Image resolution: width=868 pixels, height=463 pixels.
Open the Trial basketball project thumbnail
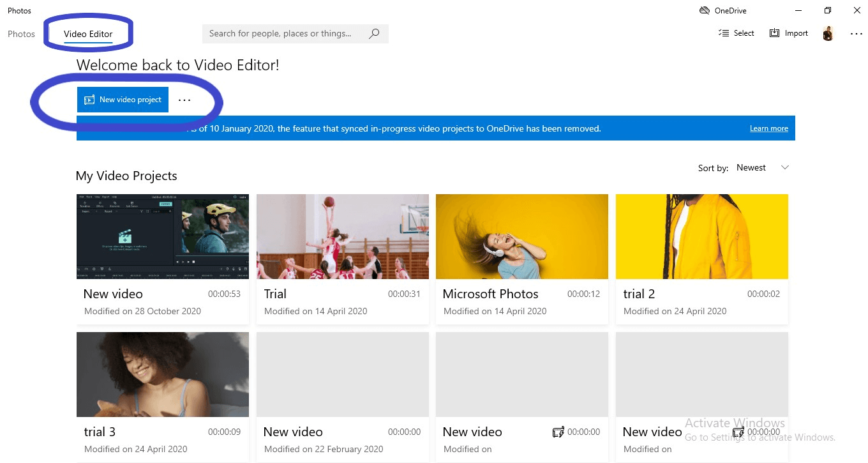pos(343,236)
